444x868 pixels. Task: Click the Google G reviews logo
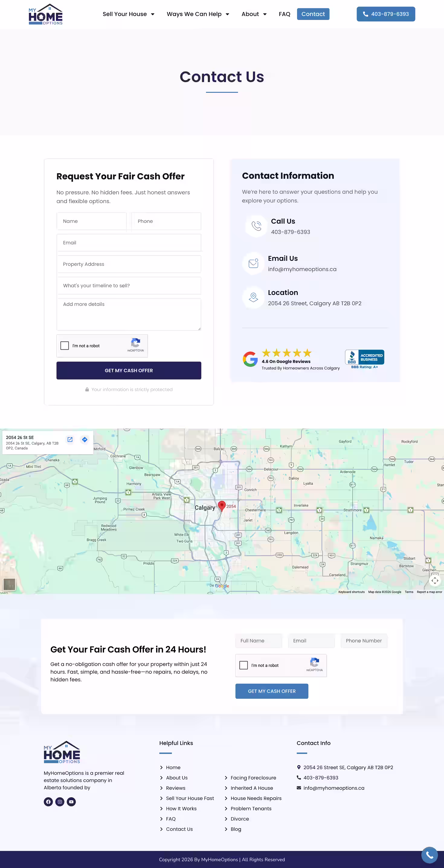(250, 359)
